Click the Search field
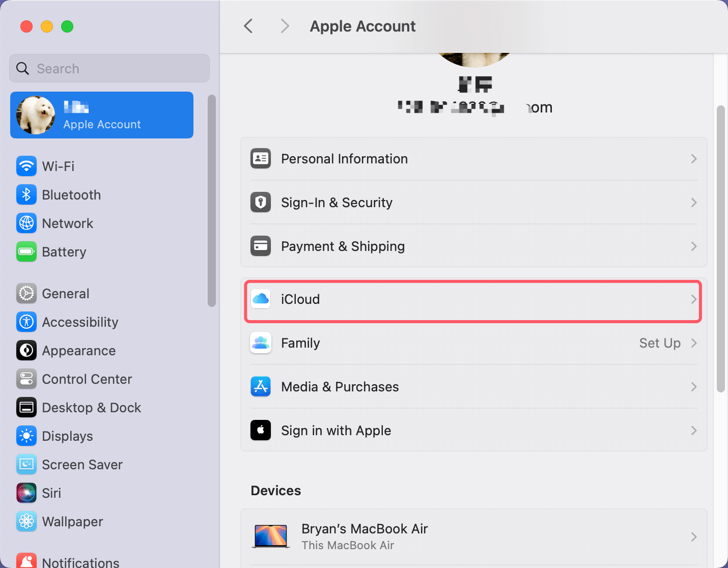The image size is (728, 568). tap(109, 68)
